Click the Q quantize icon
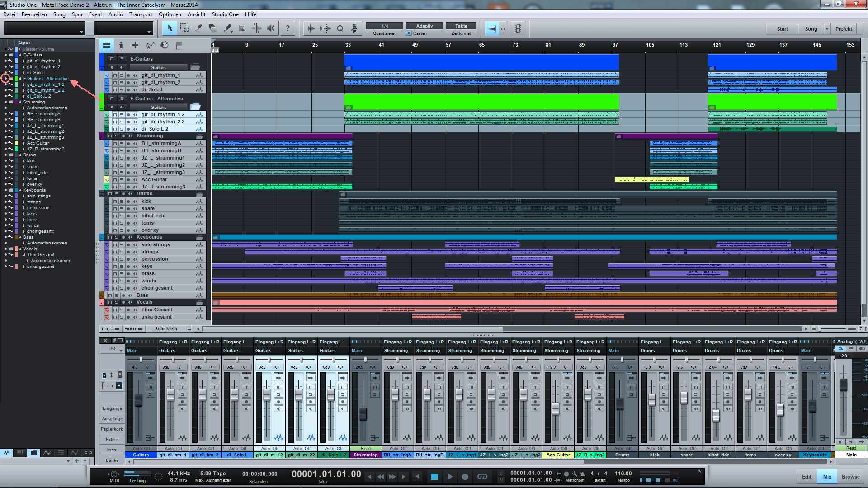Screen dimensions: 868x488 pyautogui.click(x=340, y=28)
